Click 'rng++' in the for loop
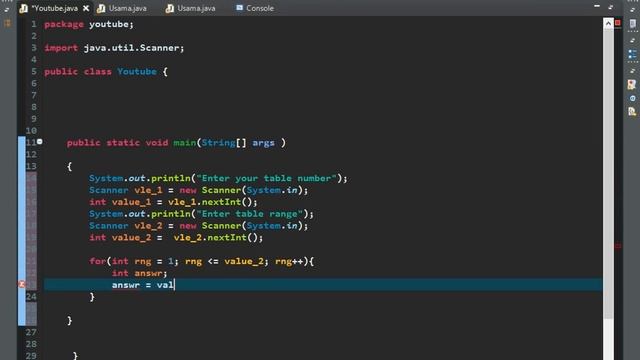The width and height of the screenshot is (640, 360). click(289, 261)
